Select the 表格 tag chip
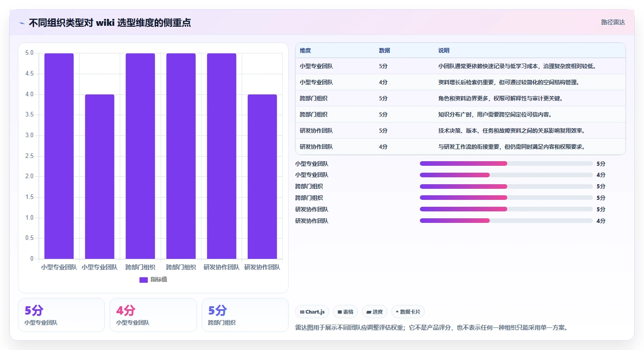Screen dimensions: 644x350 pyautogui.click(x=345, y=312)
